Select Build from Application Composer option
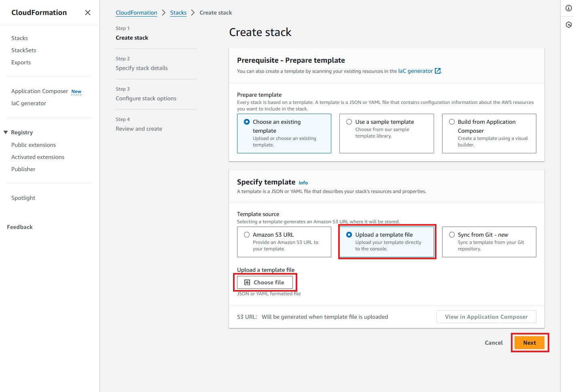The height and width of the screenshot is (392, 574). 489,133
